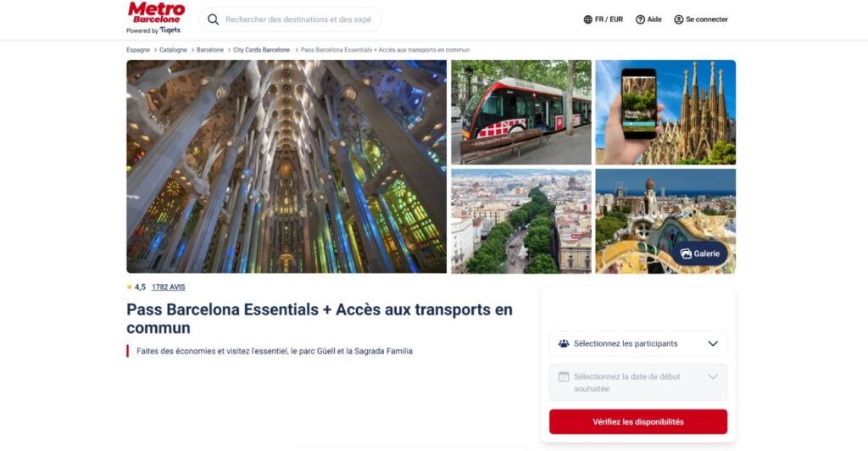Open the start date selection dropdown
Viewport: 868px width, 451px height.
(x=638, y=382)
